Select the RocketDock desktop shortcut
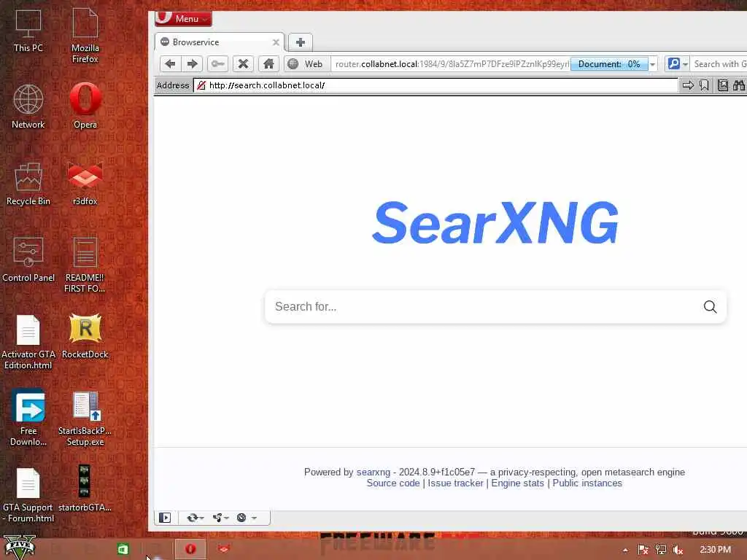The width and height of the screenshot is (747, 560). point(85,336)
